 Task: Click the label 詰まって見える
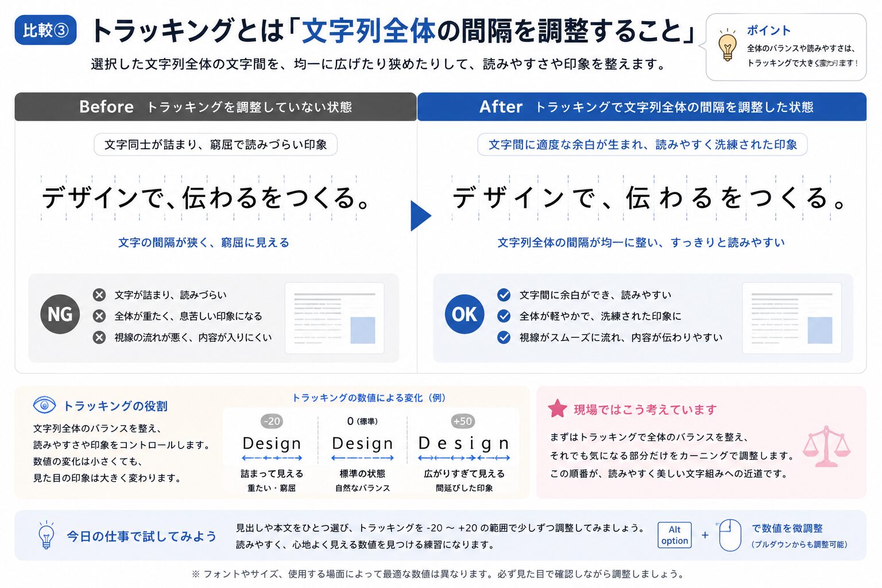pos(272,474)
